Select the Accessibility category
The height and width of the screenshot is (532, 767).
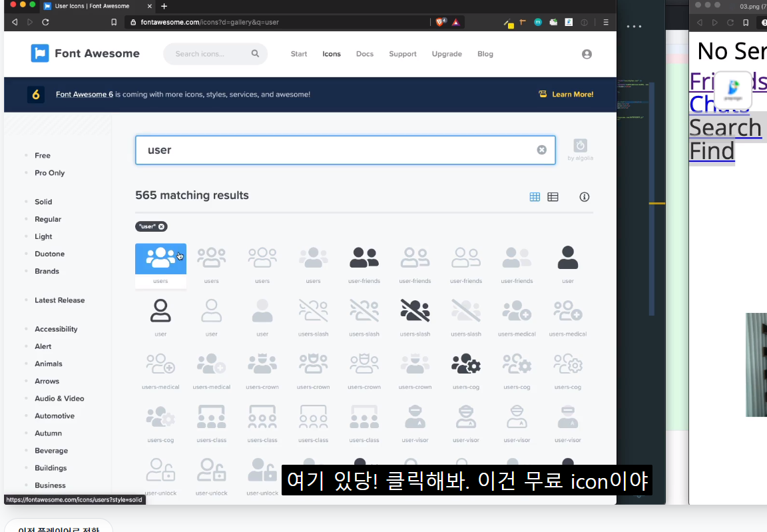point(56,329)
